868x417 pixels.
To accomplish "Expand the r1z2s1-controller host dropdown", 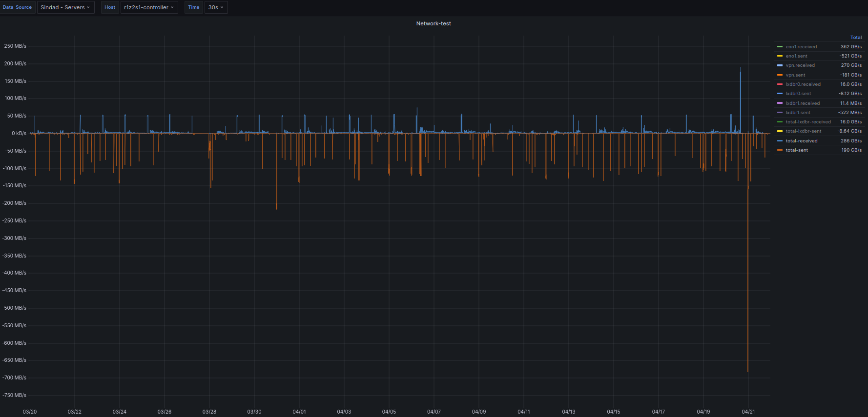I will click(149, 7).
